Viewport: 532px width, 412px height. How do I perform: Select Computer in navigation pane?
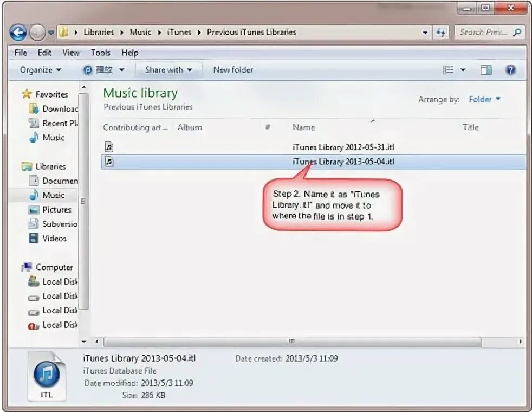click(x=54, y=267)
